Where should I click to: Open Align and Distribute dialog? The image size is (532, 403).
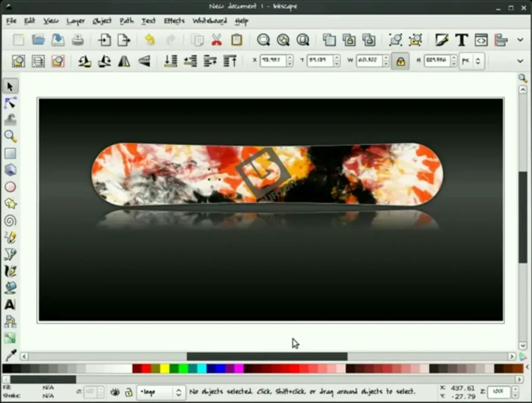[501, 40]
